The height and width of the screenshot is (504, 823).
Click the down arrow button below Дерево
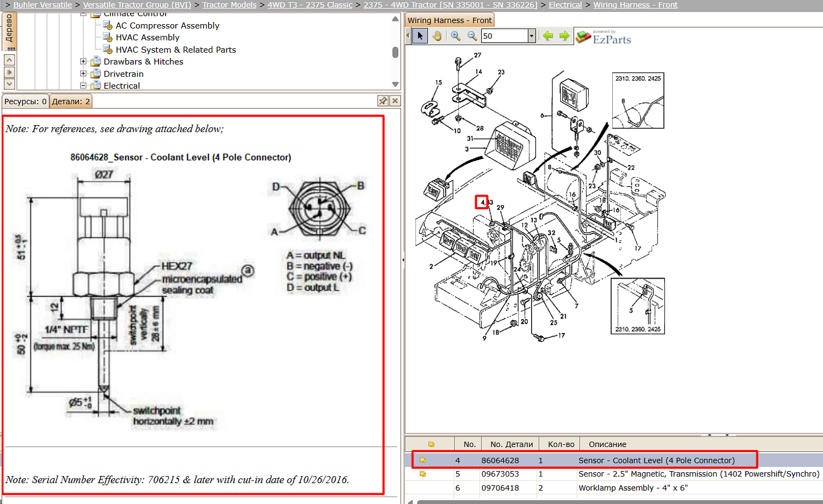coord(9,84)
